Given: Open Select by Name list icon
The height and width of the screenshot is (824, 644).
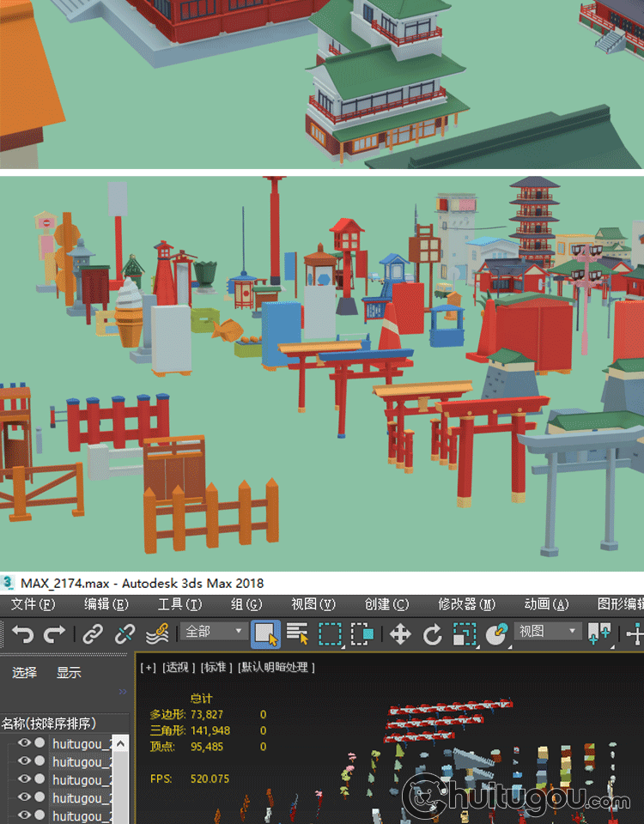Looking at the screenshot, I should click(297, 634).
